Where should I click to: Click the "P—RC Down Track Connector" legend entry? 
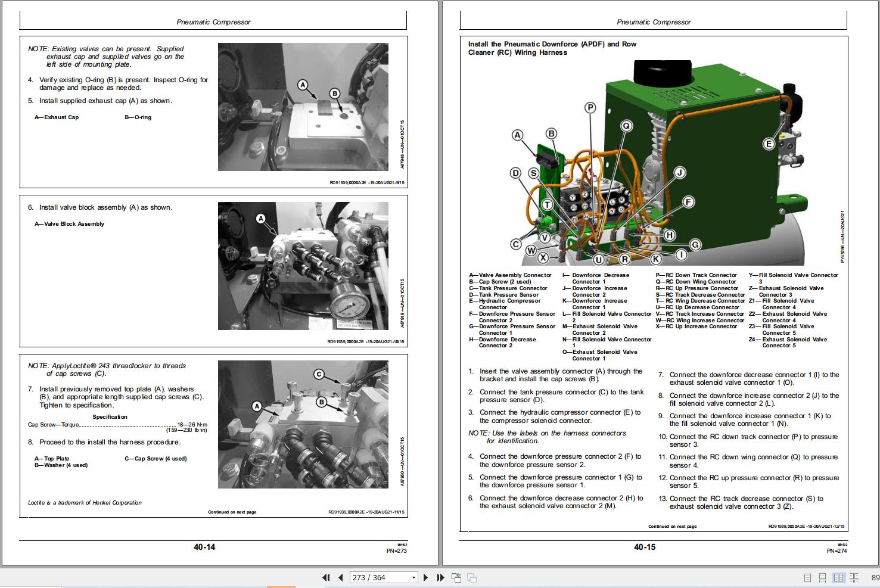pyautogui.click(x=696, y=275)
